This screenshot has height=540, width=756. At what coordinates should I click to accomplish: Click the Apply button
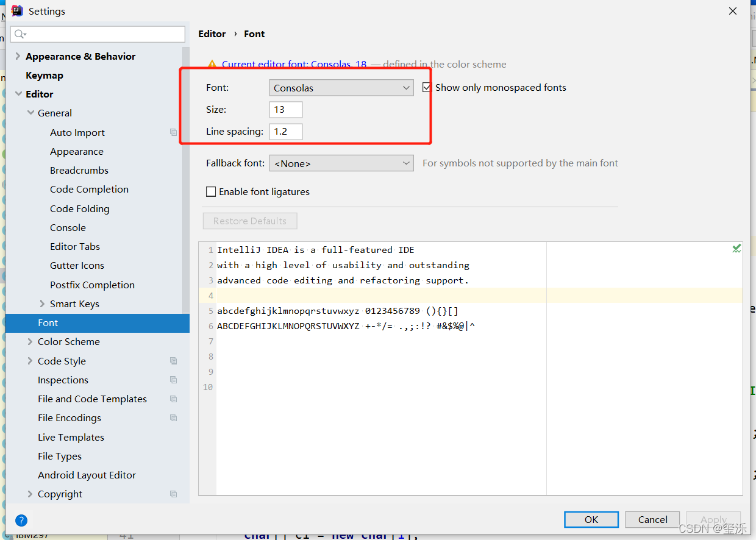coord(713,519)
